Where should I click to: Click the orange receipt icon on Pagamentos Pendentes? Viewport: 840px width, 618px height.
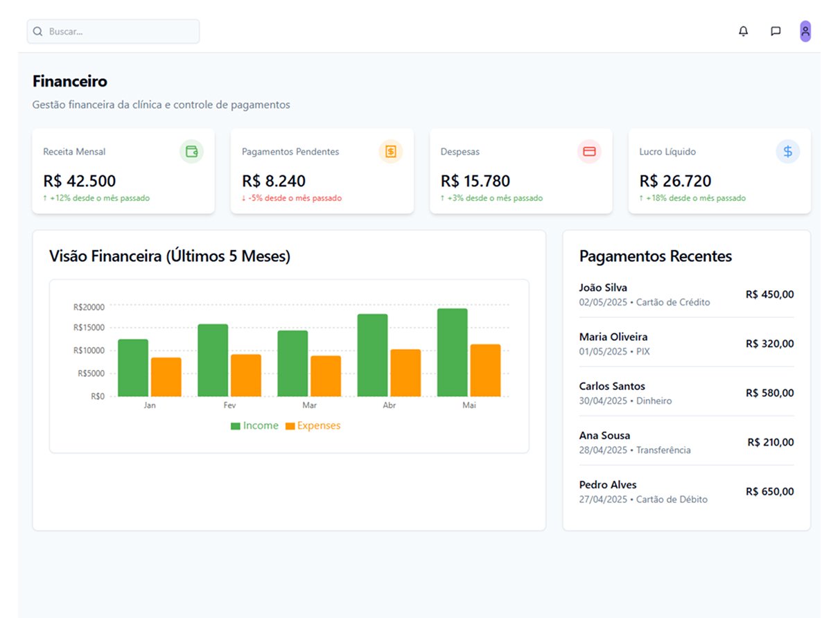[x=390, y=152]
